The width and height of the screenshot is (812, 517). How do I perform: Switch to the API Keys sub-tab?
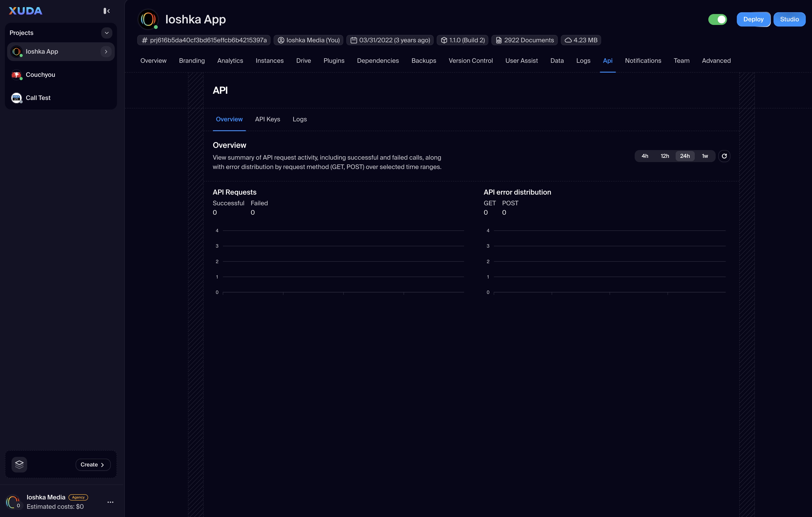point(267,119)
